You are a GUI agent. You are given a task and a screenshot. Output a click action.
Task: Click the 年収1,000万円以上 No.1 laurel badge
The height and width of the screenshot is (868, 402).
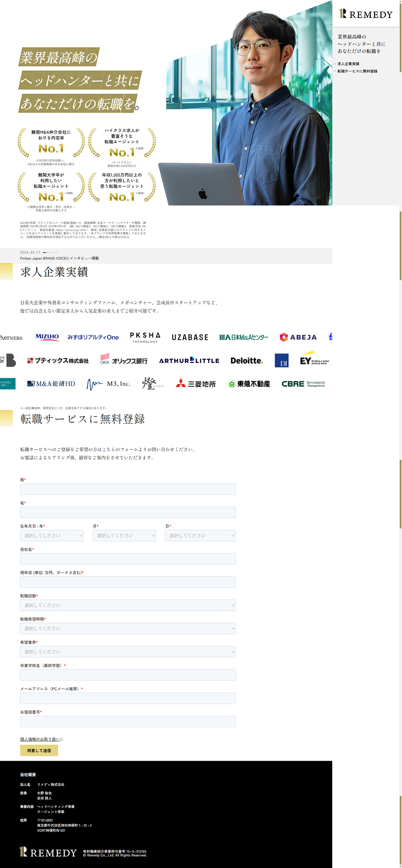click(x=122, y=187)
